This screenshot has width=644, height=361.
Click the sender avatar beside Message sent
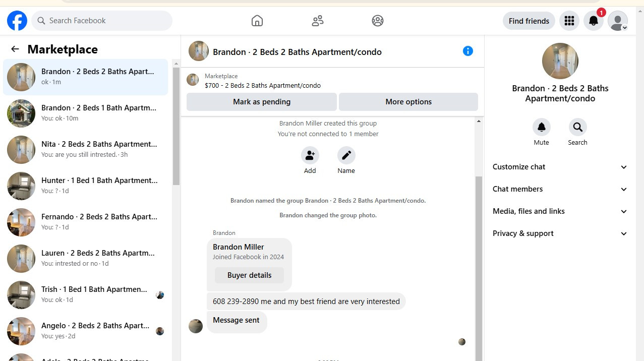click(196, 326)
